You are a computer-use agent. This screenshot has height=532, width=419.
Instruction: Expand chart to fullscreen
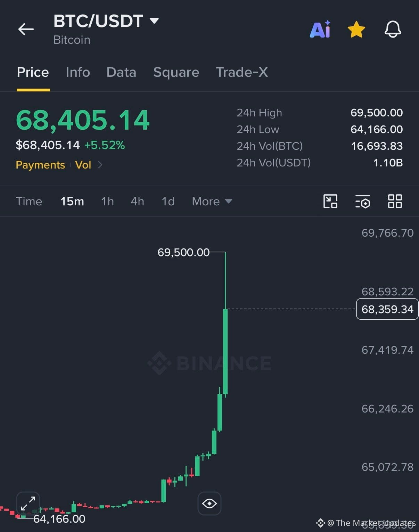tap(28, 503)
